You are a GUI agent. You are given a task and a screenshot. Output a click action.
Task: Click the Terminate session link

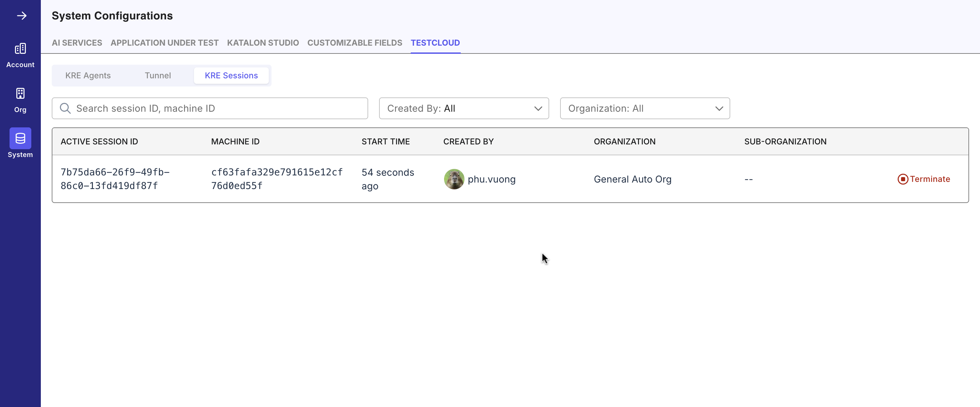[929, 179]
